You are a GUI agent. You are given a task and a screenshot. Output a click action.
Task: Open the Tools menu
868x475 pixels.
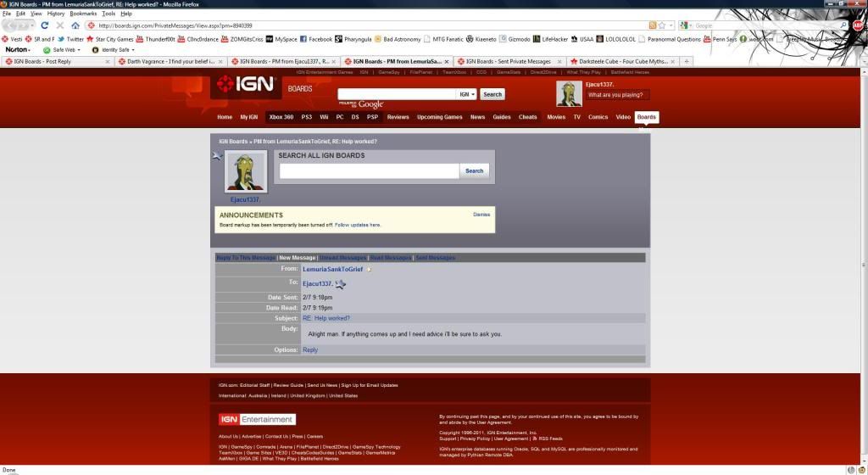pos(108,14)
